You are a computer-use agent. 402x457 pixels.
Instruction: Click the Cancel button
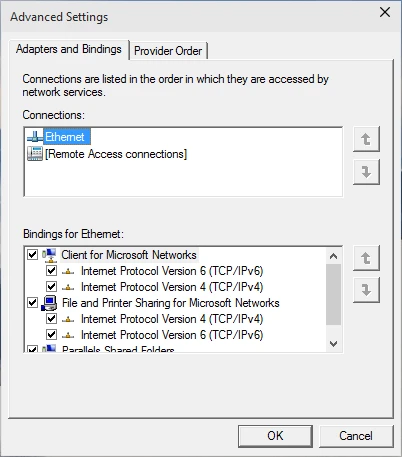[356, 436]
